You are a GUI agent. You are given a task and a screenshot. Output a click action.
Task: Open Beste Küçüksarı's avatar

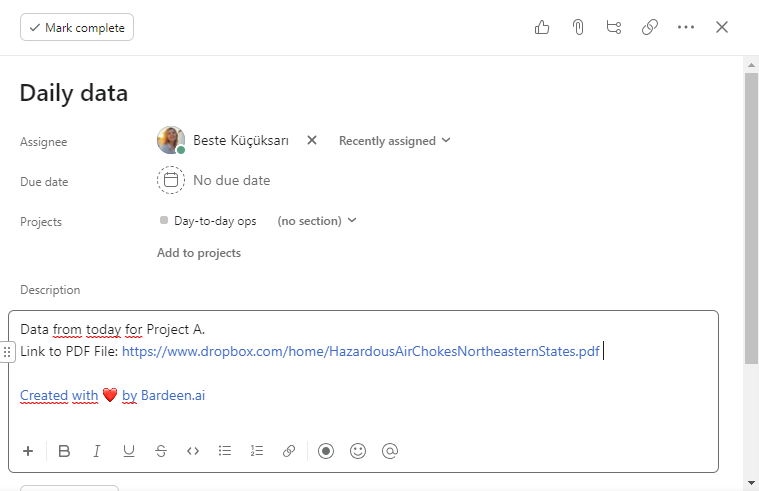[171, 140]
